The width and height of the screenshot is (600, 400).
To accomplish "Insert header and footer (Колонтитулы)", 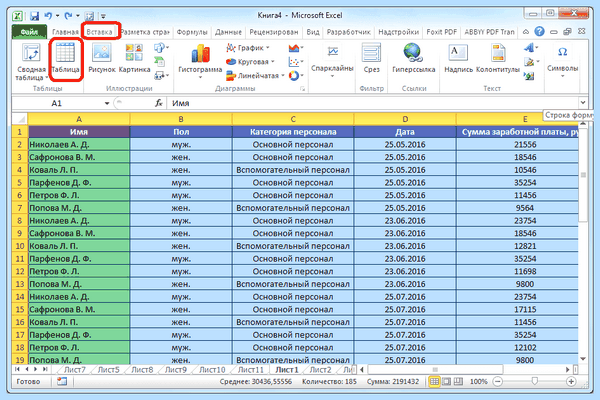I will pyautogui.click(x=498, y=58).
